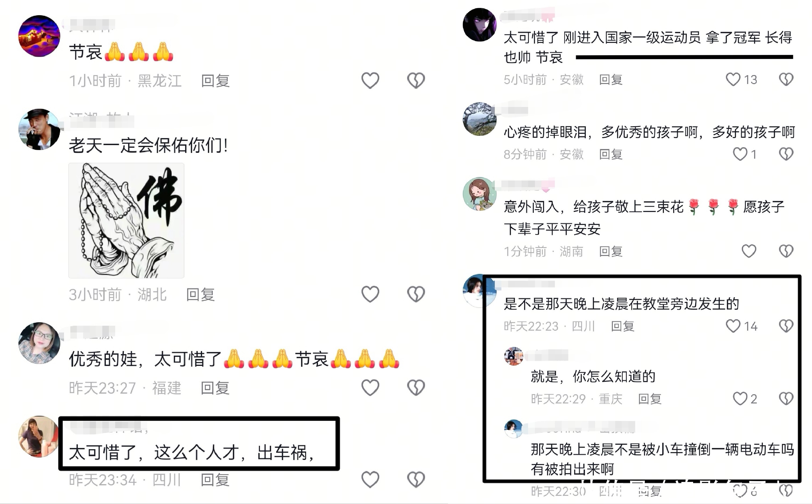The image size is (812, 504).
Task: Like the 意外闯入 comment from 湖南
Action: pyautogui.click(x=749, y=251)
